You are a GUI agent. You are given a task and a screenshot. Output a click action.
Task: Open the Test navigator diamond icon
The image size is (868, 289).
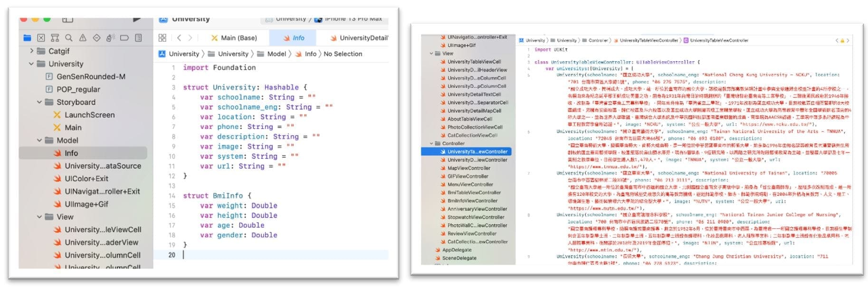96,38
